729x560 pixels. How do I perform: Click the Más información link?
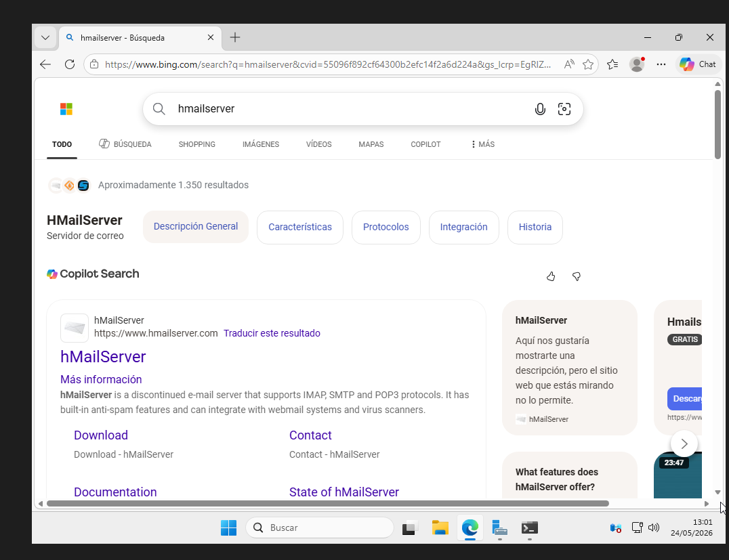pyautogui.click(x=101, y=380)
